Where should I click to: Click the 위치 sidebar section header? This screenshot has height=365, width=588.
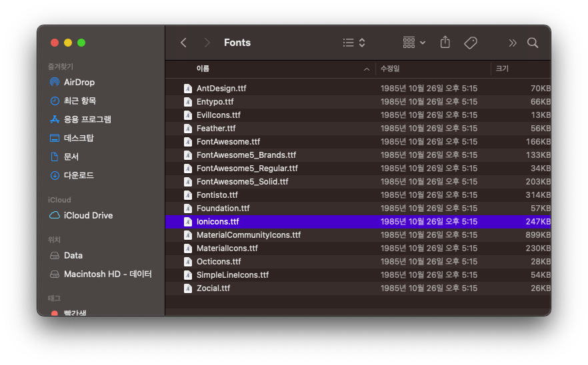pos(54,240)
